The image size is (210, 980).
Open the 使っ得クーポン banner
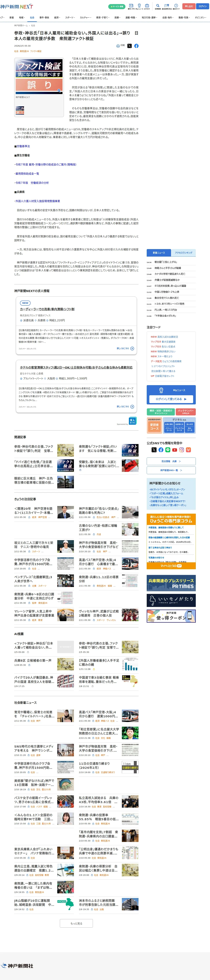pyautogui.click(x=171, y=616)
